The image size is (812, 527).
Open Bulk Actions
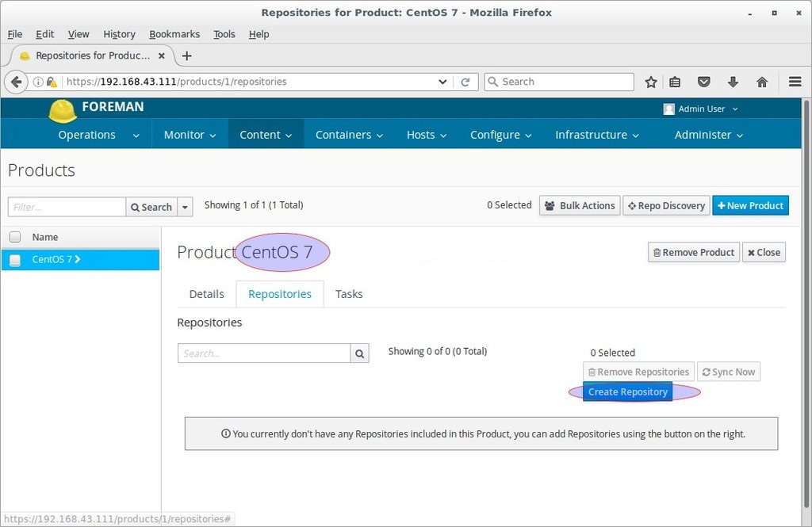point(580,205)
